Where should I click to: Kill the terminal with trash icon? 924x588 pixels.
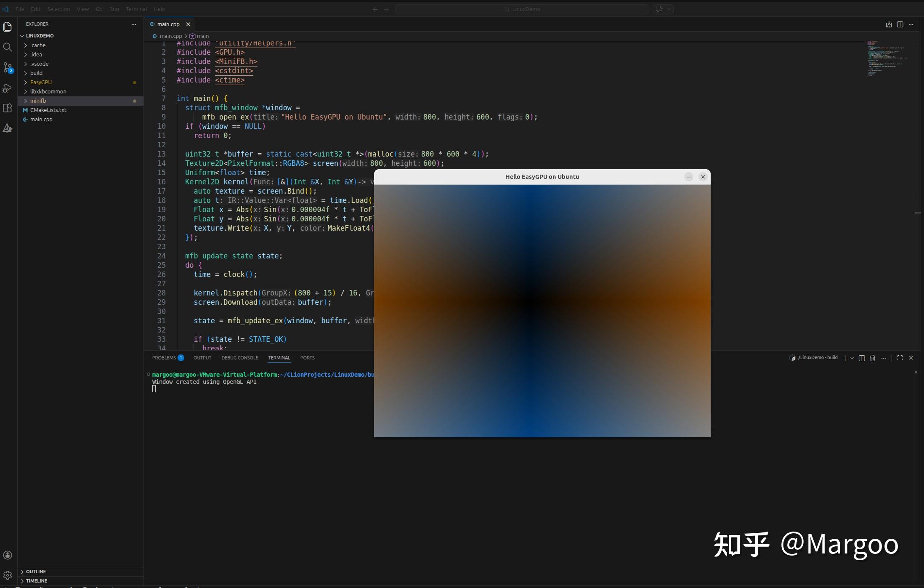[x=873, y=358]
